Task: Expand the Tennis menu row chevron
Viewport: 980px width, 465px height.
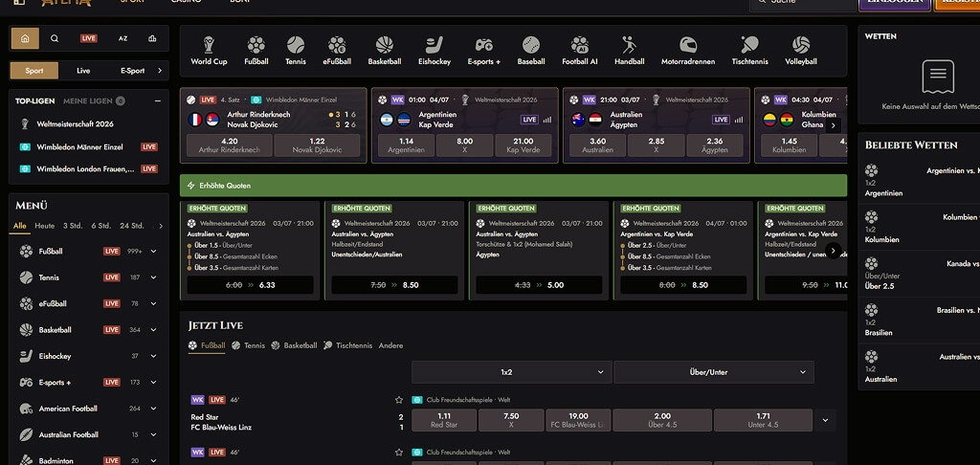Action: pyautogui.click(x=153, y=277)
